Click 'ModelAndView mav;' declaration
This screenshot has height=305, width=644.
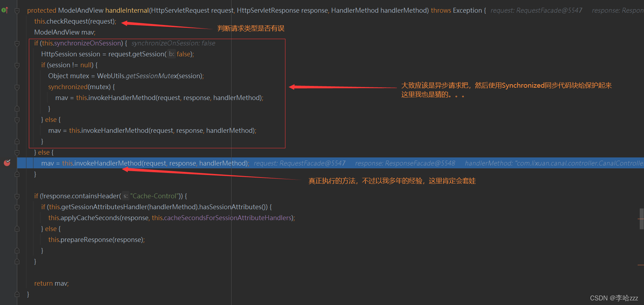click(65, 32)
